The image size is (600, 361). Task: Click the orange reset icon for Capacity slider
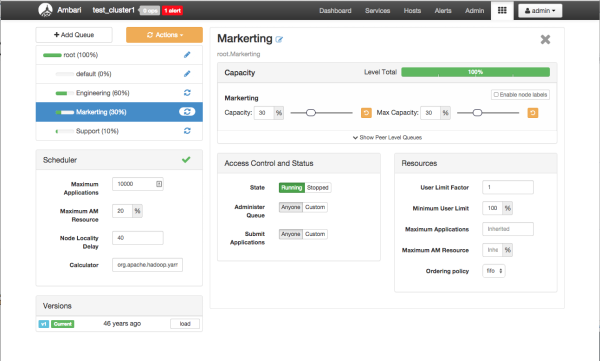366,113
